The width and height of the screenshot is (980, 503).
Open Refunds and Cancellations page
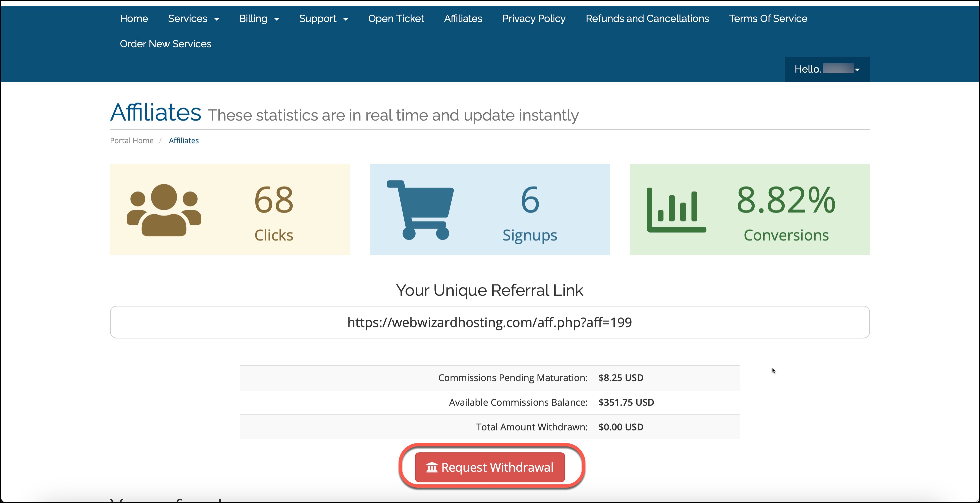[x=647, y=19]
